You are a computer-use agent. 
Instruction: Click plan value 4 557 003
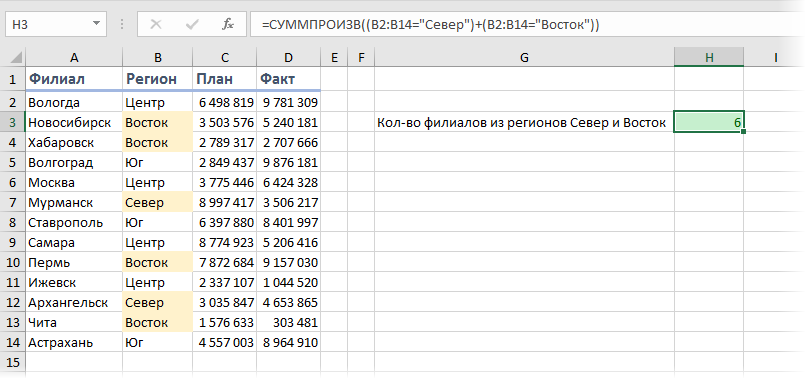pos(225,342)
